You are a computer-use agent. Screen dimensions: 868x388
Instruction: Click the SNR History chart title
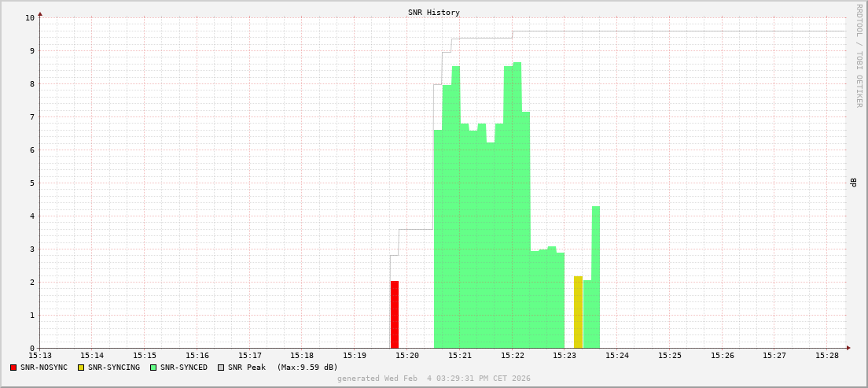coord(433,13)
